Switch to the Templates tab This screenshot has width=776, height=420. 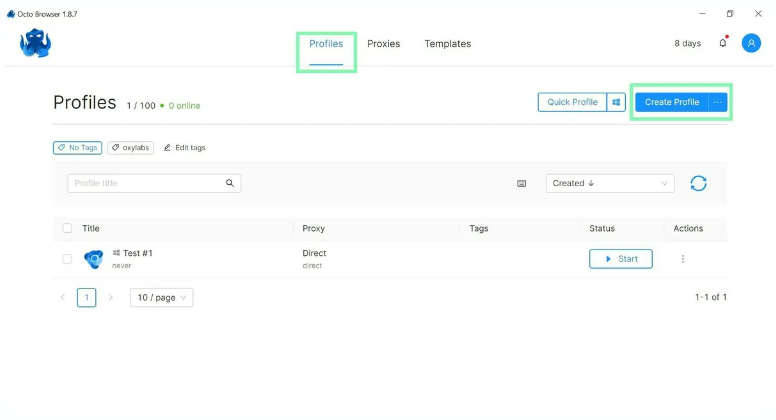tap(447, 44)
